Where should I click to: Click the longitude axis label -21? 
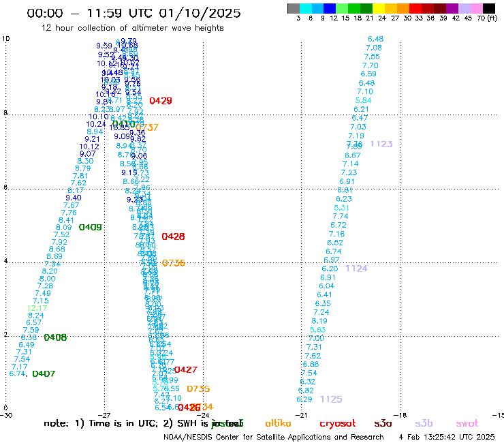(302, 416)
